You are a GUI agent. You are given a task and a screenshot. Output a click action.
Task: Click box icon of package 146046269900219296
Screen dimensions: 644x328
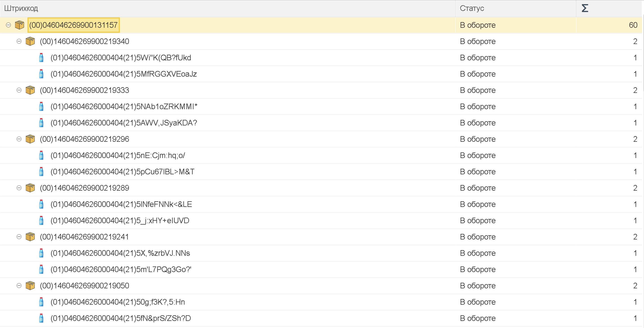click(30, 139)
